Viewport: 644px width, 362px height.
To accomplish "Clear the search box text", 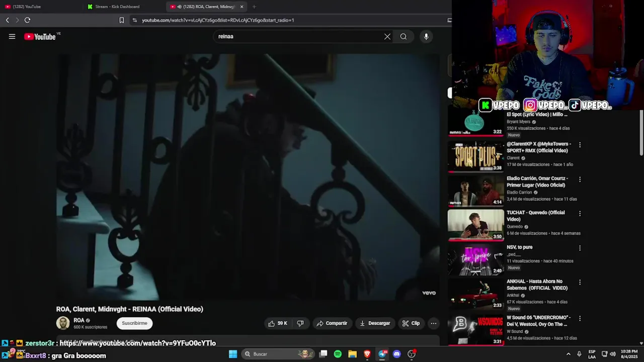I will [x=387, y=36].
